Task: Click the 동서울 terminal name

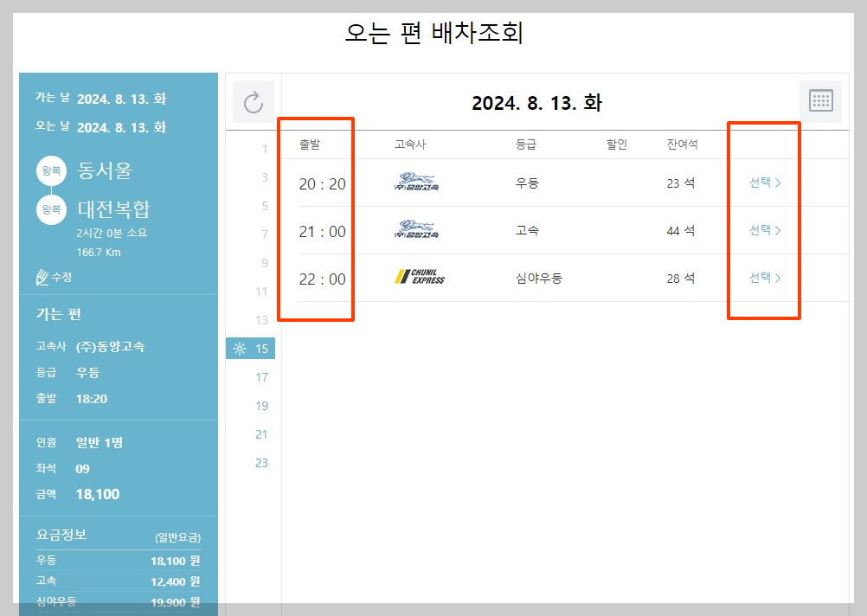Action: pos(105,170)
